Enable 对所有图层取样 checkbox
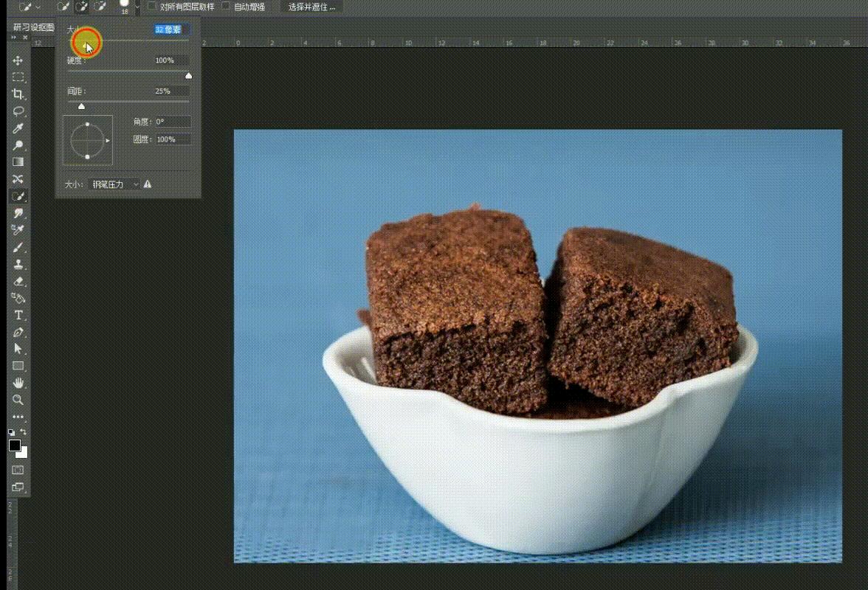 coord(152,7)
